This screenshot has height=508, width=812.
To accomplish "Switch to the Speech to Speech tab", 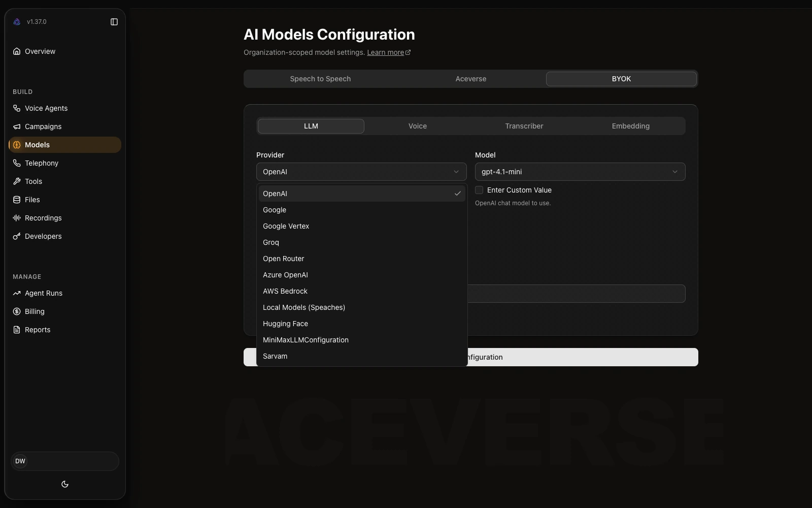I will tap(320, 79).
